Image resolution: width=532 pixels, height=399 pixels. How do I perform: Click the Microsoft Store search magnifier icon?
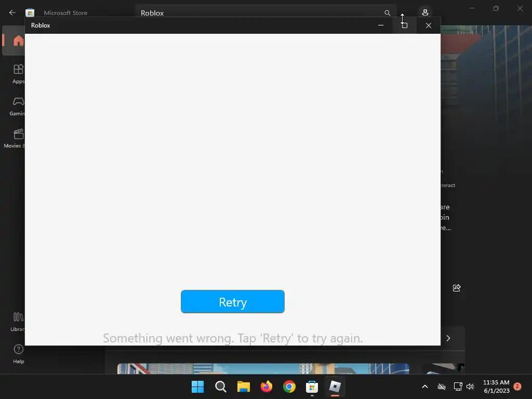(387, 13)
